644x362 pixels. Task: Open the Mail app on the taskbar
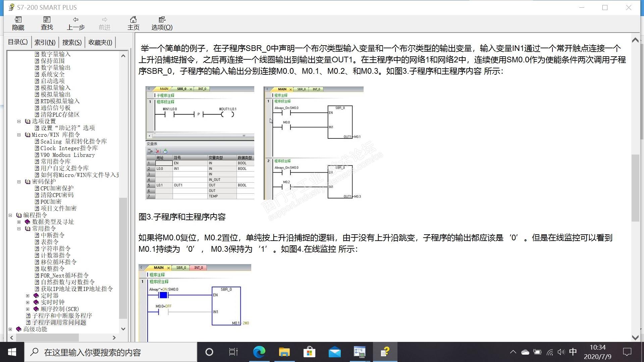[x=334, y=352]
